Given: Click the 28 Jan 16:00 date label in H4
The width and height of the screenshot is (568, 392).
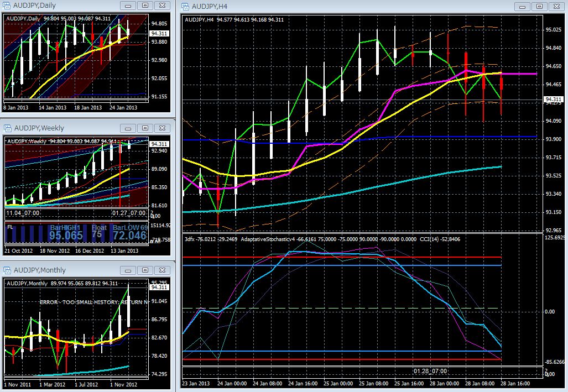Looking at the screenshot, I should [x=515, y=384].
